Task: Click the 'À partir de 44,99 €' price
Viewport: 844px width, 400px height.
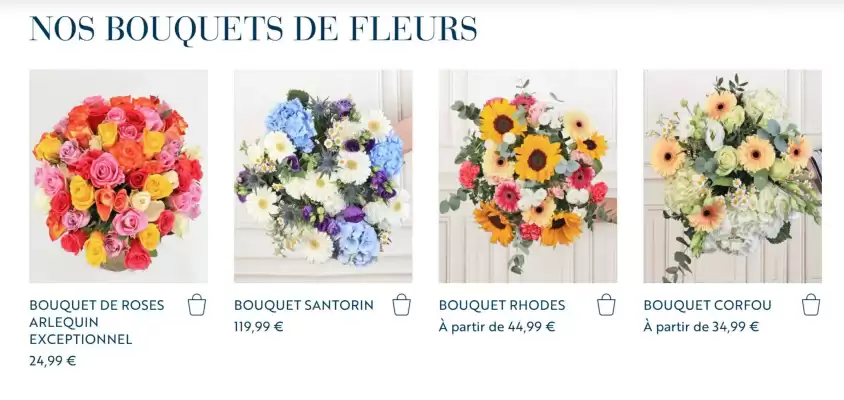Action: pos(497,326)
